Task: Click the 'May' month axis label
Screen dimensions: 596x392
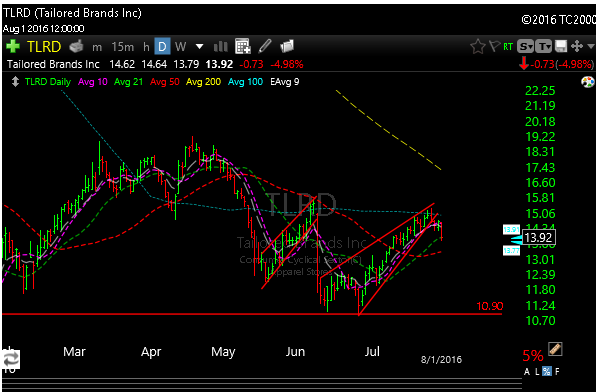Action: point(223,352)
